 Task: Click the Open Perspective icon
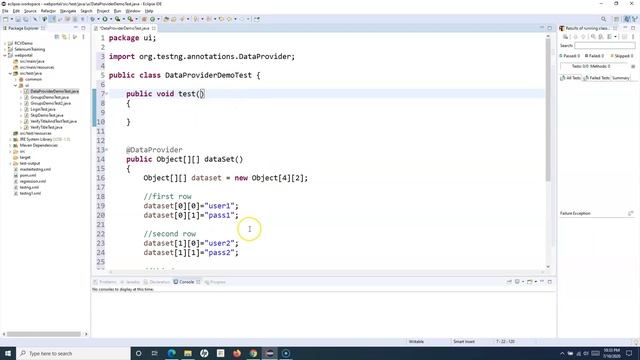[x=617, y=19]
